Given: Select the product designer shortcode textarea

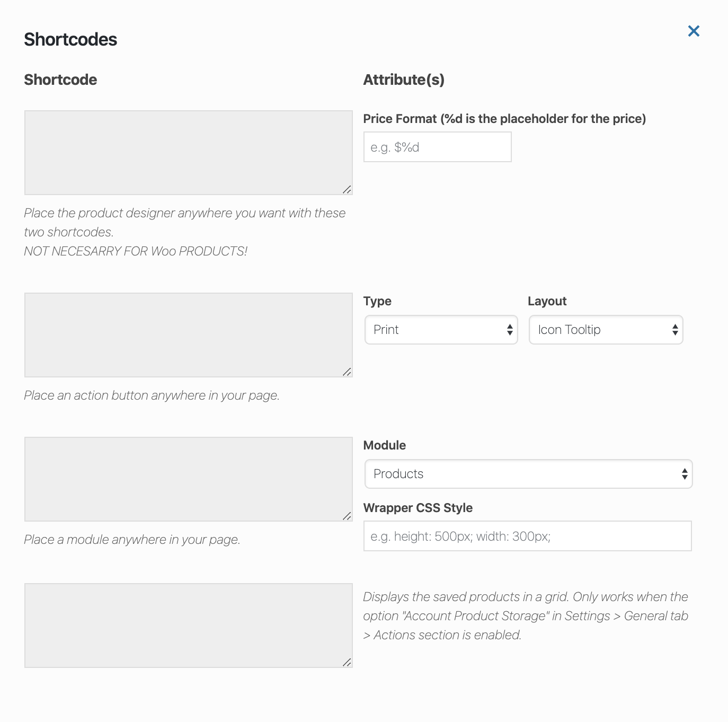Looking at the screenshot, I should coord(188,152).
